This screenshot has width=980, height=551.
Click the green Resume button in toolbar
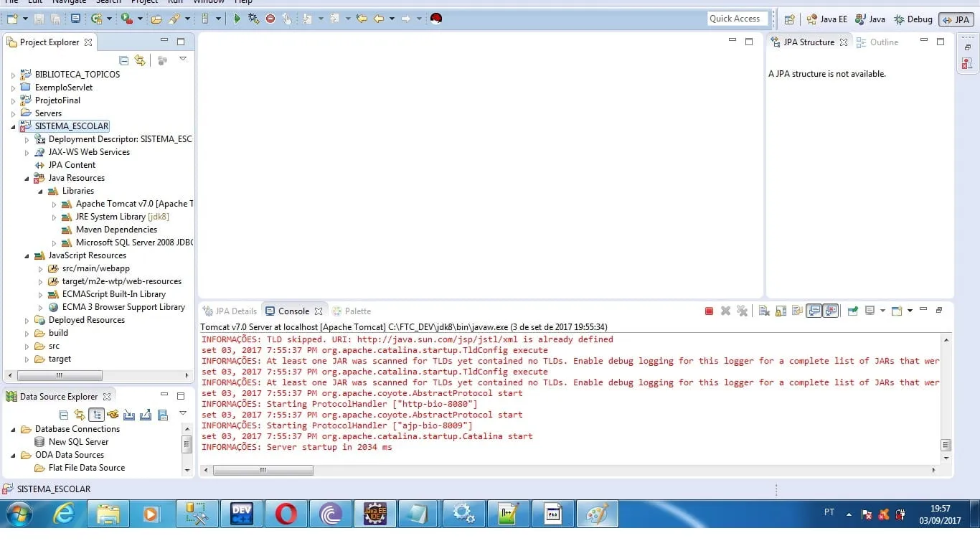[x=237, y=19]
